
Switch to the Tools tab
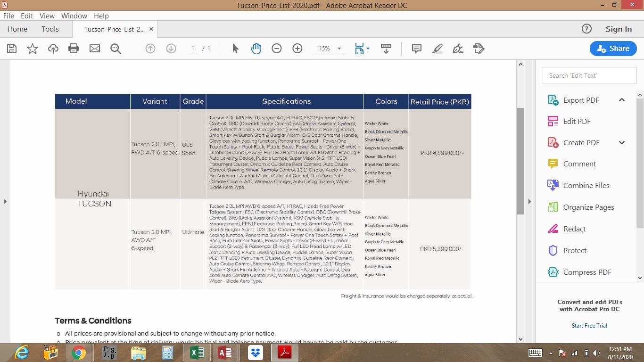pyautogui.click(x=50, y=29)
